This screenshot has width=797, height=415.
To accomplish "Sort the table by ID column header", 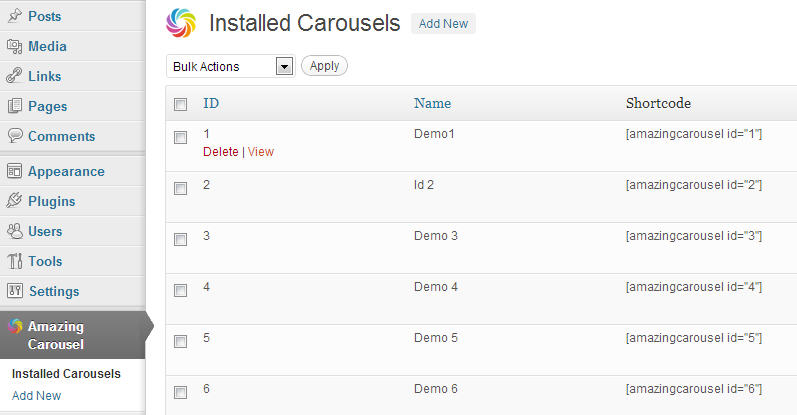I will [211, 103].
